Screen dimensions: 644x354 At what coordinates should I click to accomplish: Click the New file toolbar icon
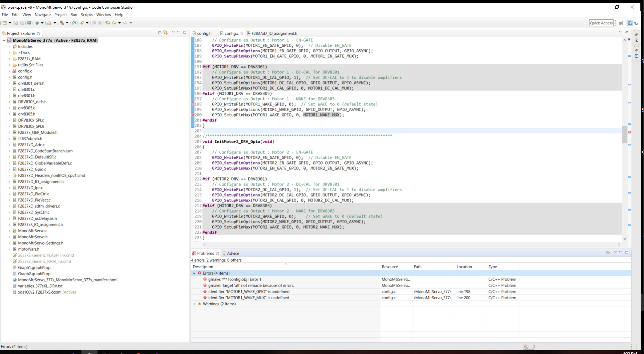point(5,23)
